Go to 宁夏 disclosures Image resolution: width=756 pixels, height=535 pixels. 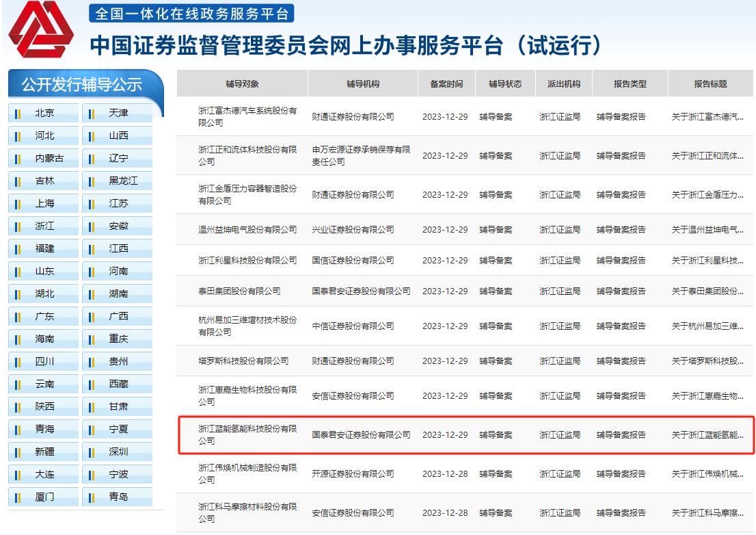tap(117, 430)
